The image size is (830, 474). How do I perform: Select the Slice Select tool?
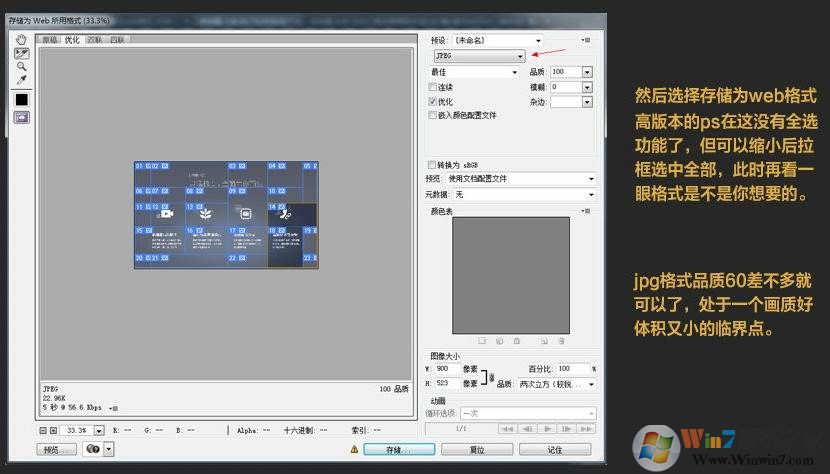click(x=21, y=53)
